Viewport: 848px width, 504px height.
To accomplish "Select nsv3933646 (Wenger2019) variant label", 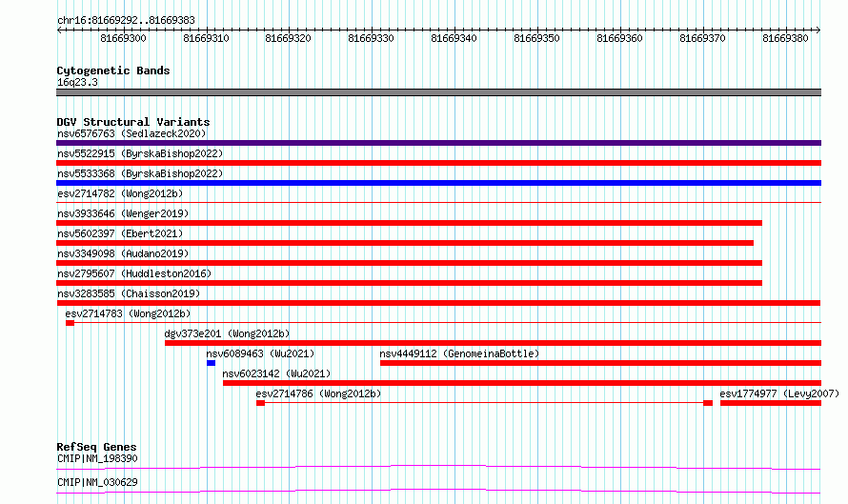I will [x=123, y=213].
